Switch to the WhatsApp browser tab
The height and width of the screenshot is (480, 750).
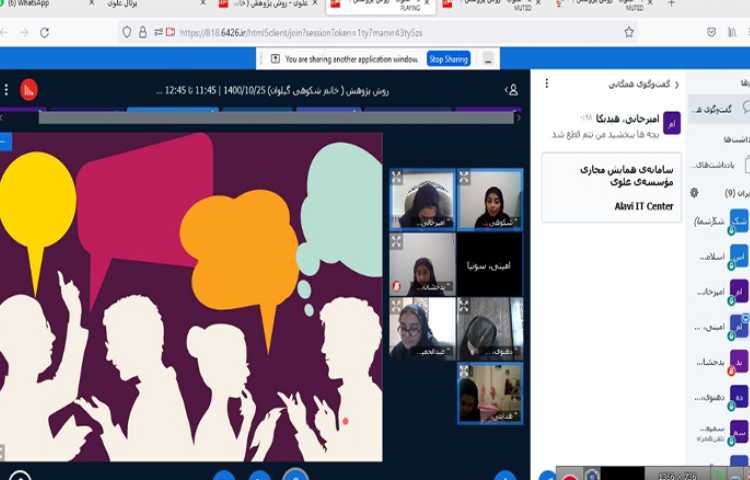pos(45,4)
